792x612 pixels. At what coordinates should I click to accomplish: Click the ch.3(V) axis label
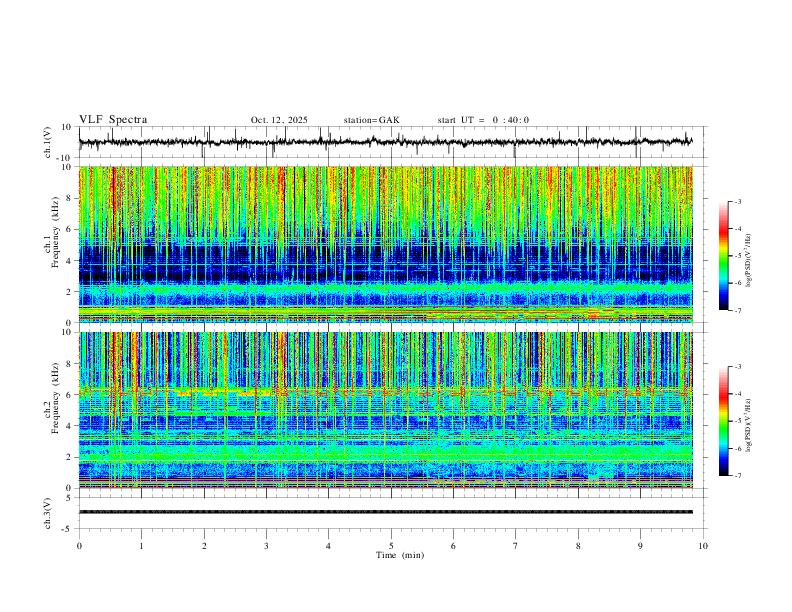(x=48, y=514)
